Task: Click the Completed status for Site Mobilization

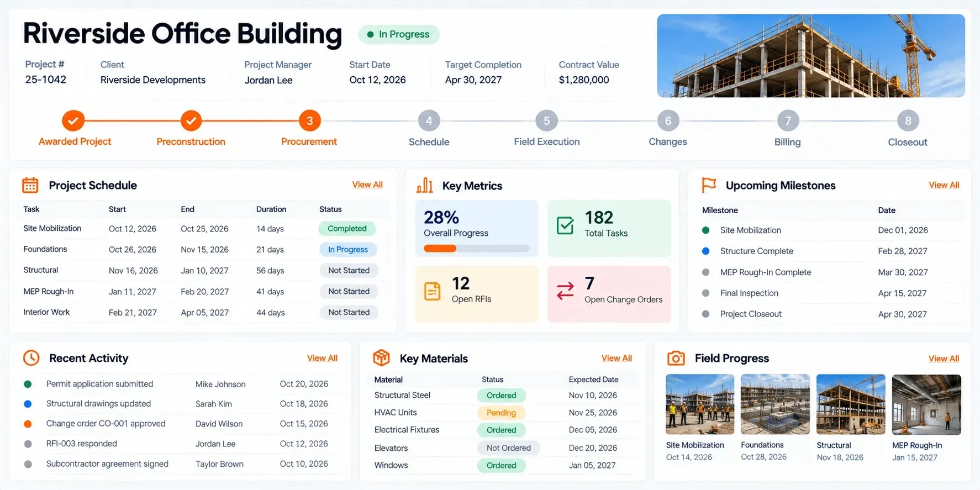Action: pyautogui.click(x=347, y=228)
